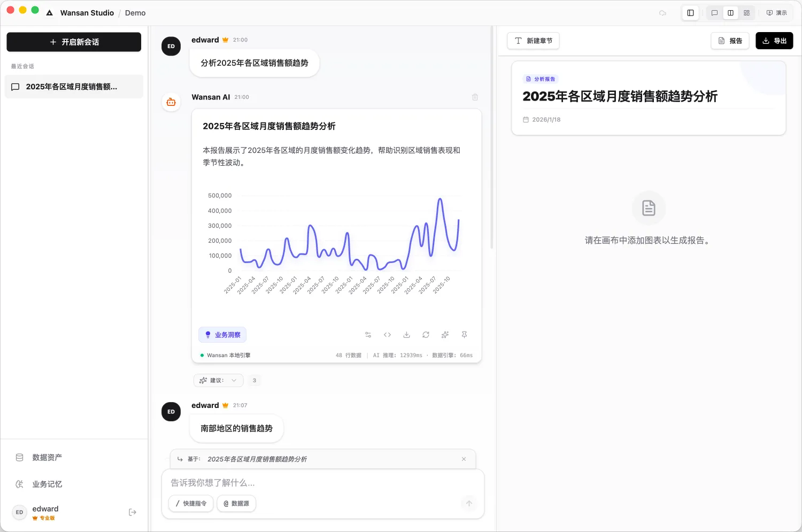The image size is (802, 532).
Task: Download the sales trend chart
Action: 406,334
